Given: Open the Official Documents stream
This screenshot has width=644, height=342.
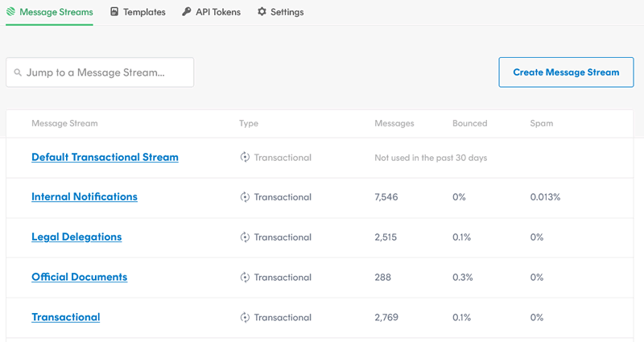Looking at the screenshot, I should tap(79, 278).
